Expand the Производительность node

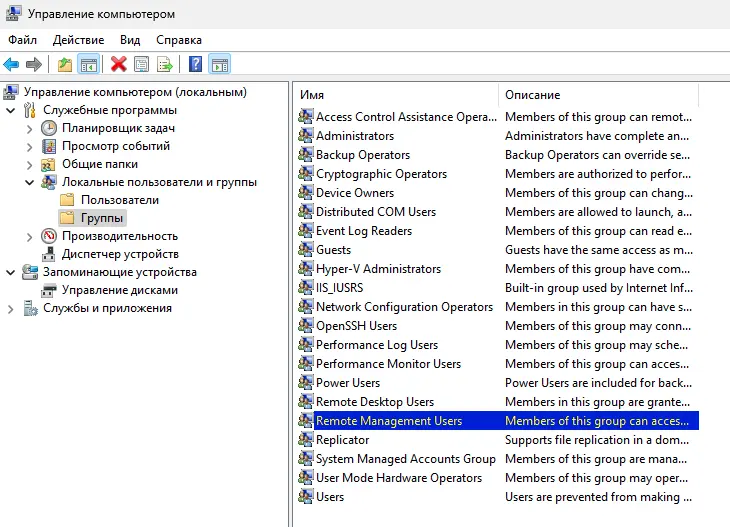30,236
